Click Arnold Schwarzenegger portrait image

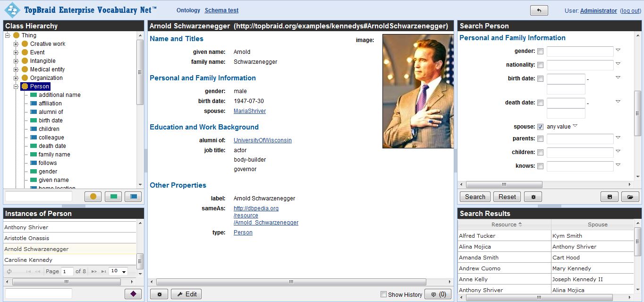coord(418,91)
